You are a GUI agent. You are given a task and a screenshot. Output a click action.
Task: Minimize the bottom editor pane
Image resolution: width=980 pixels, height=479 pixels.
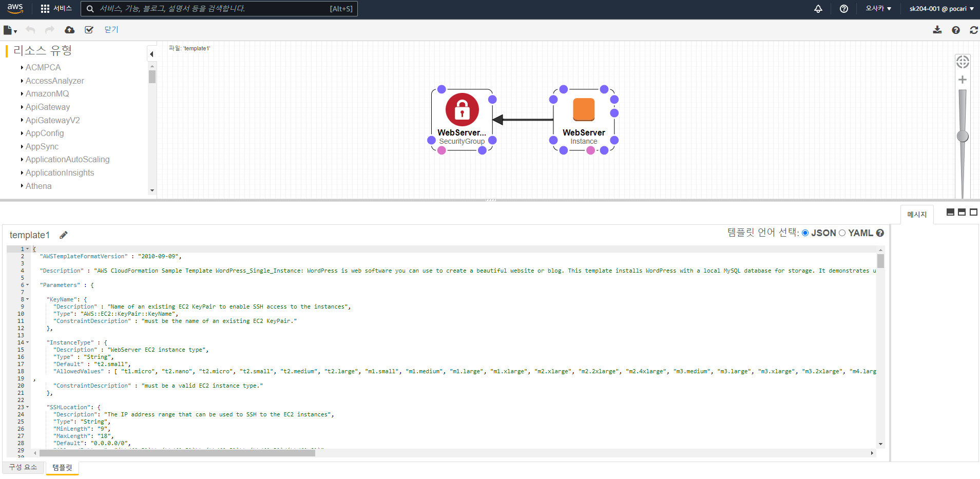coord(950,212)
